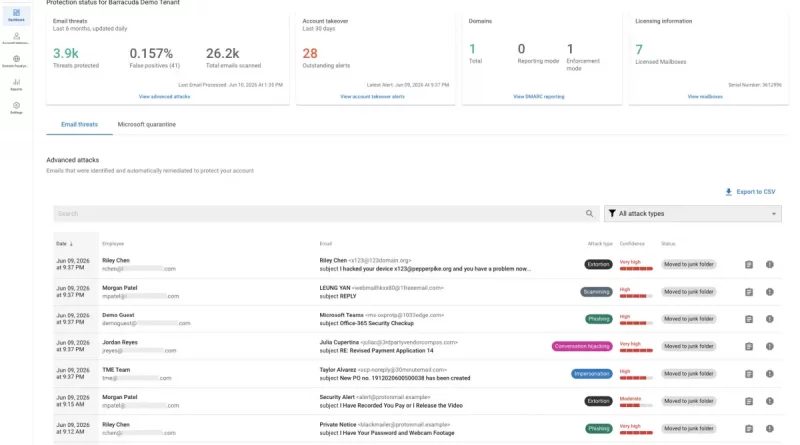This screenshot has width=800, height=445.
Task: Click employee name Jordan Reyes
Action: [120, 342]
